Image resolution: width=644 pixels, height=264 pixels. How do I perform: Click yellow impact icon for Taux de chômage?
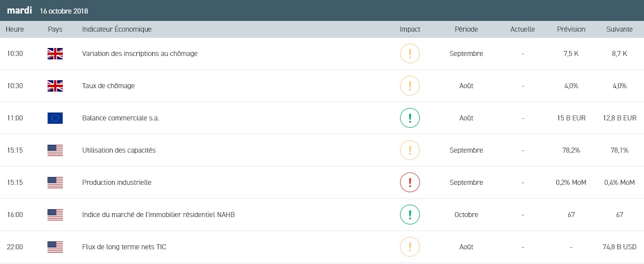(410, 86)
